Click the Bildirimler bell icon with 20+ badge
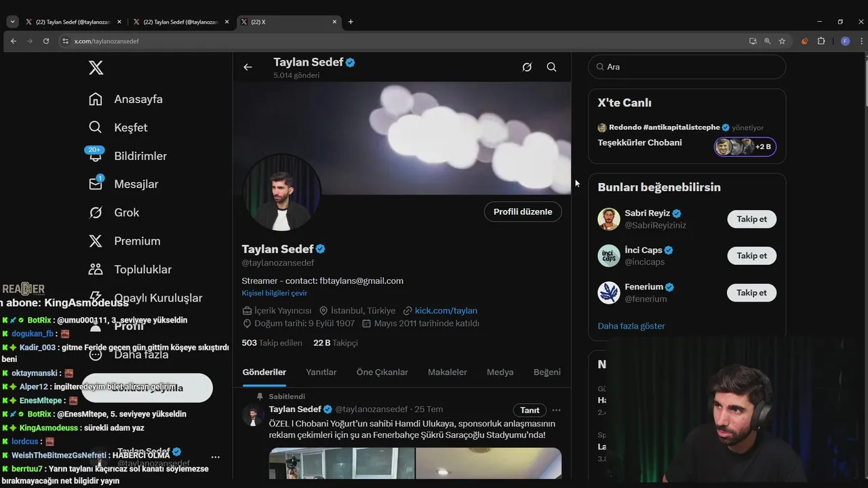The image size is (868, 488). (95, 155)
